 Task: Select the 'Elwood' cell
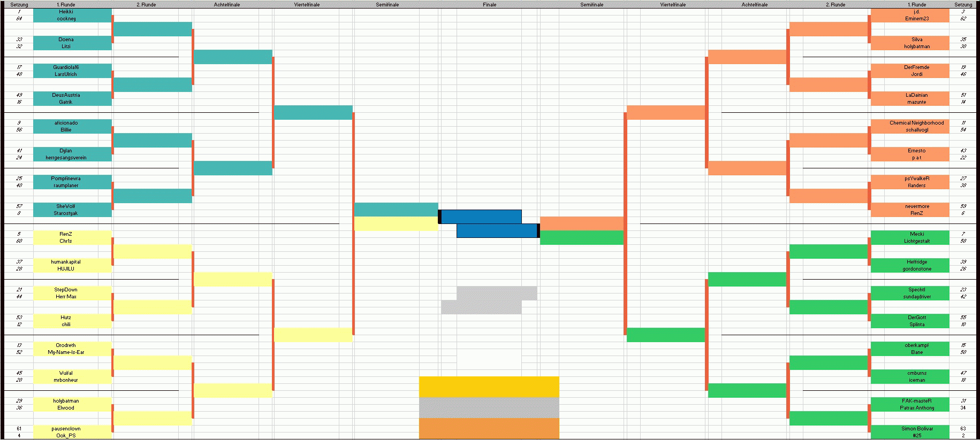pos(72,408)
